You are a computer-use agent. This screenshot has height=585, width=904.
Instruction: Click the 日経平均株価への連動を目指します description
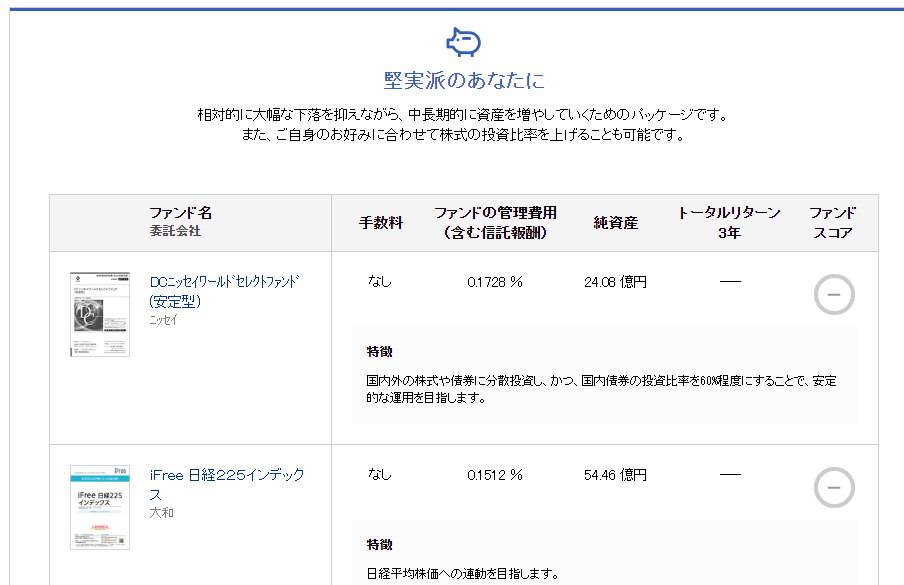(x=462, y=573)
